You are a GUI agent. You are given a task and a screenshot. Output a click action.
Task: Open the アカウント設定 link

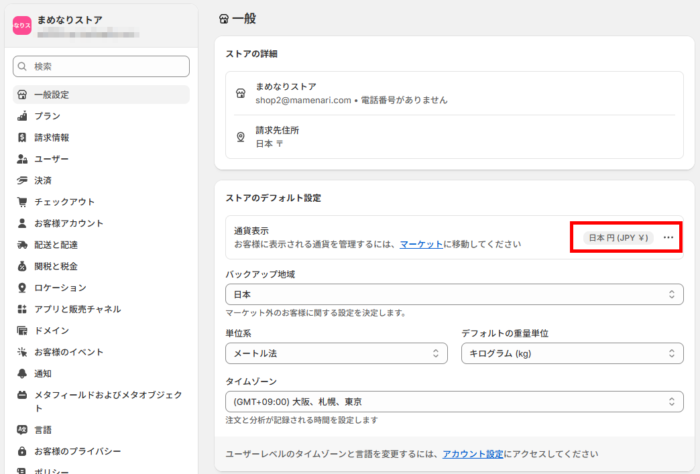coord(473,453)
